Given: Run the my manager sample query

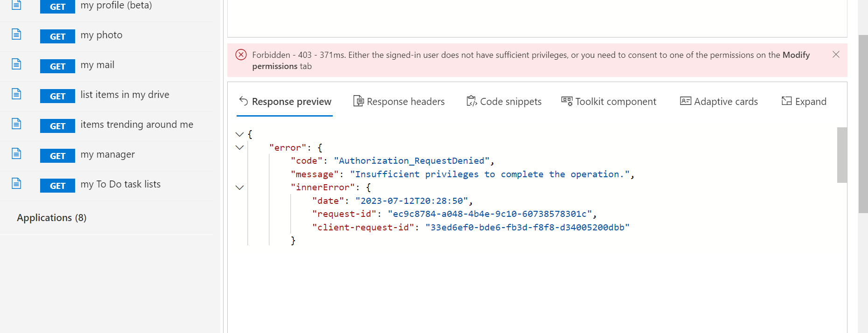Looking at the screenshot, I should pos(107,154).
